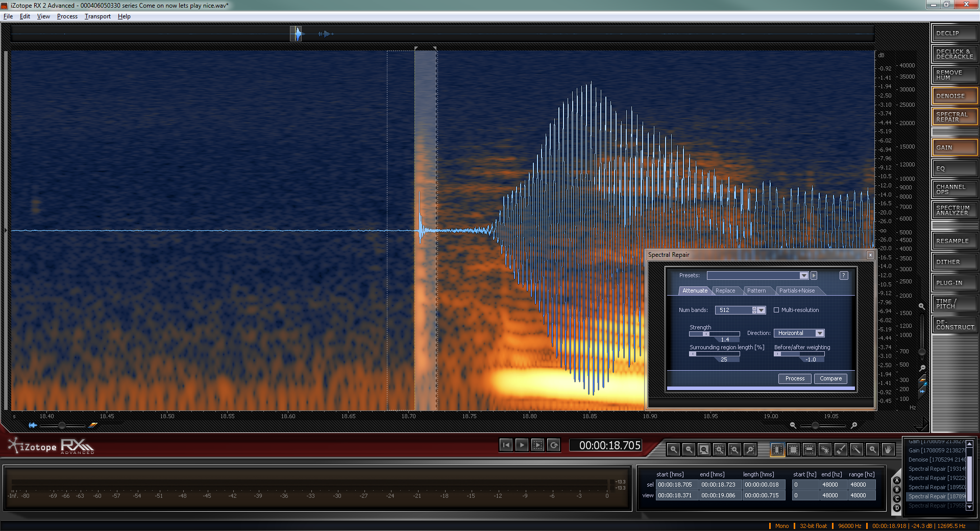Click the Compare button
Viewport: 980px width, 531px height.
(830, 378)
